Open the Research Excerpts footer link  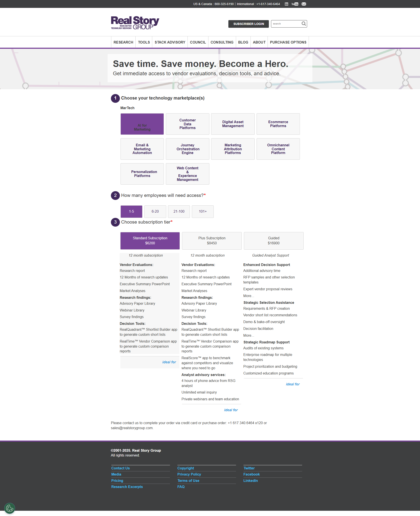pyautogui.click(x=127, y=487)
